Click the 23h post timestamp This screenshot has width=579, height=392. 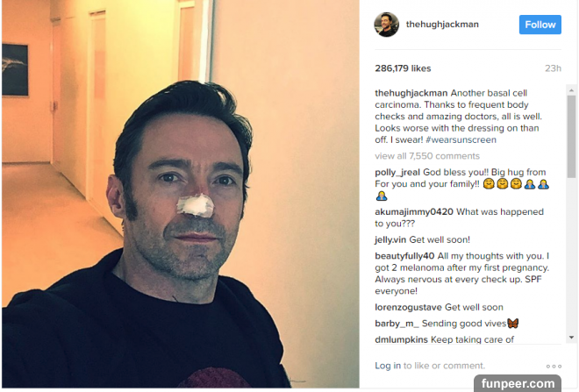coord(554,68)
